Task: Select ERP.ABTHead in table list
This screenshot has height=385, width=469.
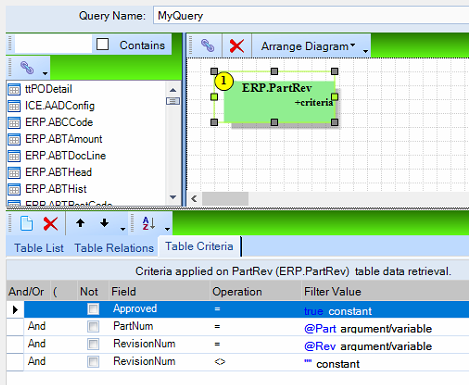Action: pyautogui.click(x=58, y=172)
